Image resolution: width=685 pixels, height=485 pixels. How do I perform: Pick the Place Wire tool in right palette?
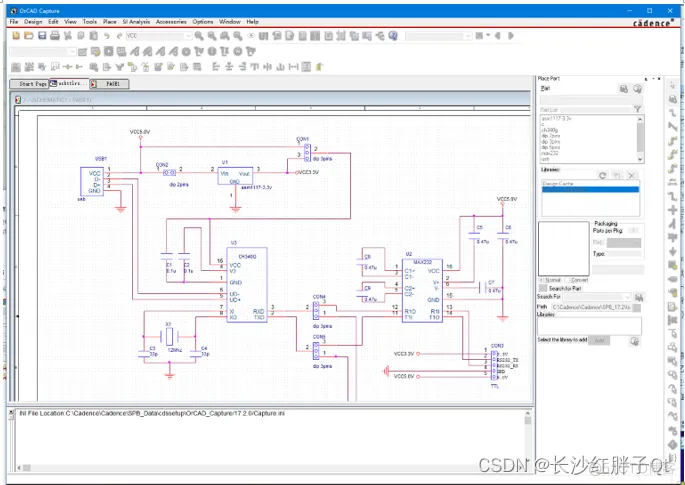pos(673,113)
